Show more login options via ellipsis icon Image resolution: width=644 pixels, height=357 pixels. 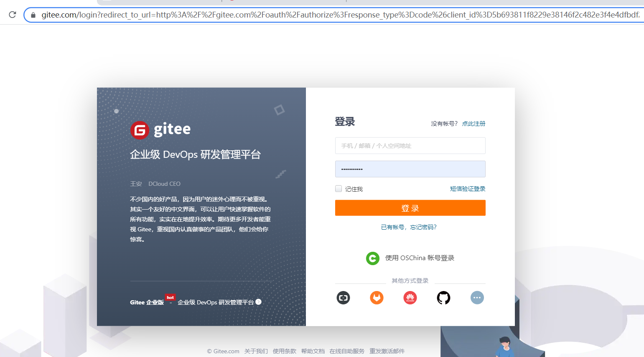(477, 298)
